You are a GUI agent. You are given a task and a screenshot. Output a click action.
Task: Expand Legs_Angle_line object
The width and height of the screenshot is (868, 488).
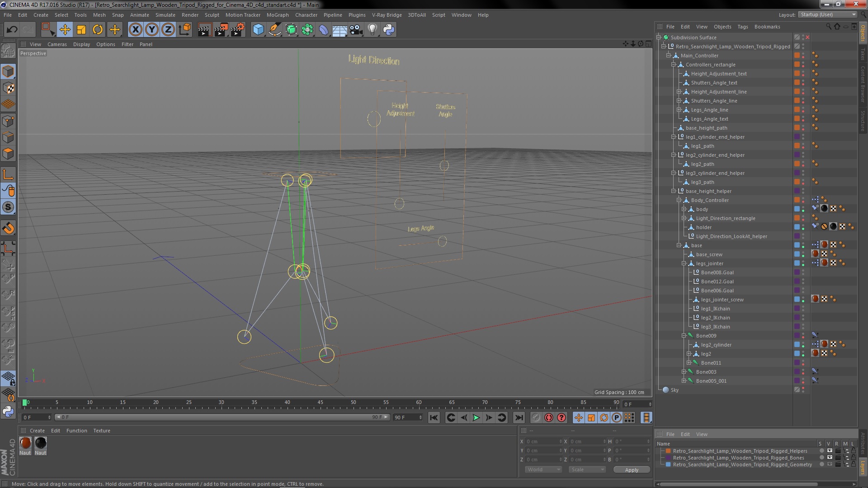coord(679,110)
